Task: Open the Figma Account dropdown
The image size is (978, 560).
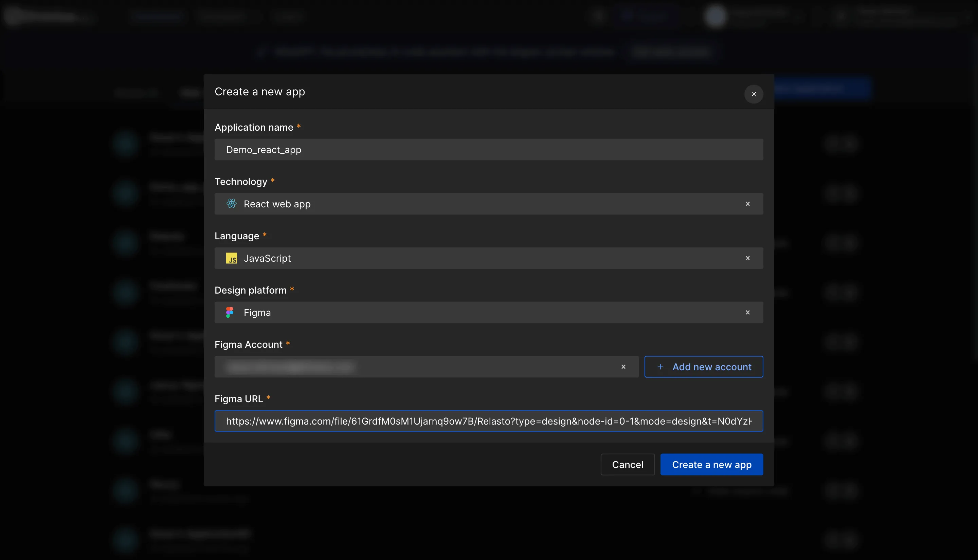Action: click(427, 367)
